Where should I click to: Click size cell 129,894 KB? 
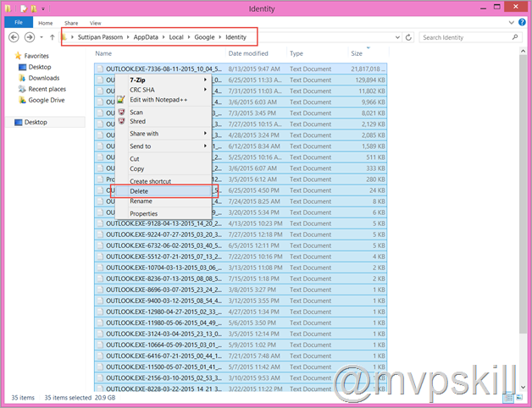pos(370,80)
